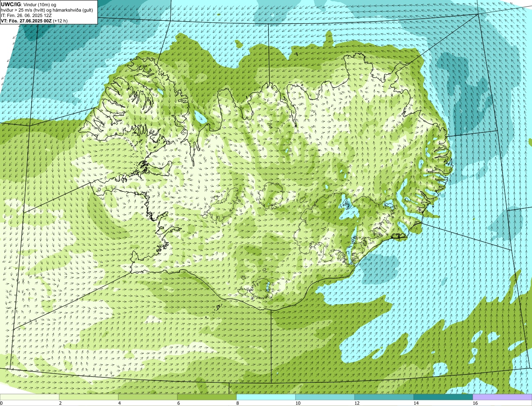Click the legend tick label '10'

click(x=298, y=403)
